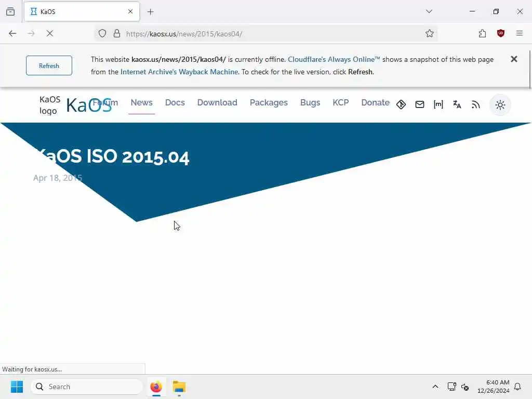Open the Bugs menu item
532x399 pixels.
pyautogui.click(x=310, y=102)
